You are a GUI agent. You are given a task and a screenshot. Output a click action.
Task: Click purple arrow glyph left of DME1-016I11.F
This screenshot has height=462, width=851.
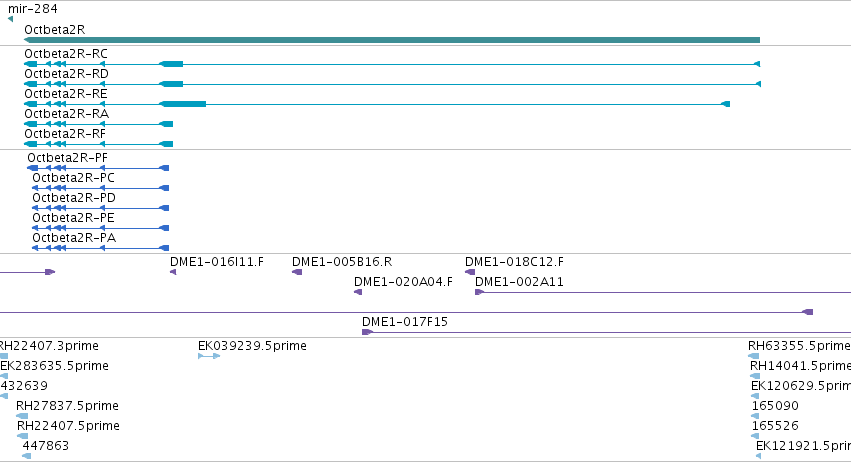pos(50,272)
